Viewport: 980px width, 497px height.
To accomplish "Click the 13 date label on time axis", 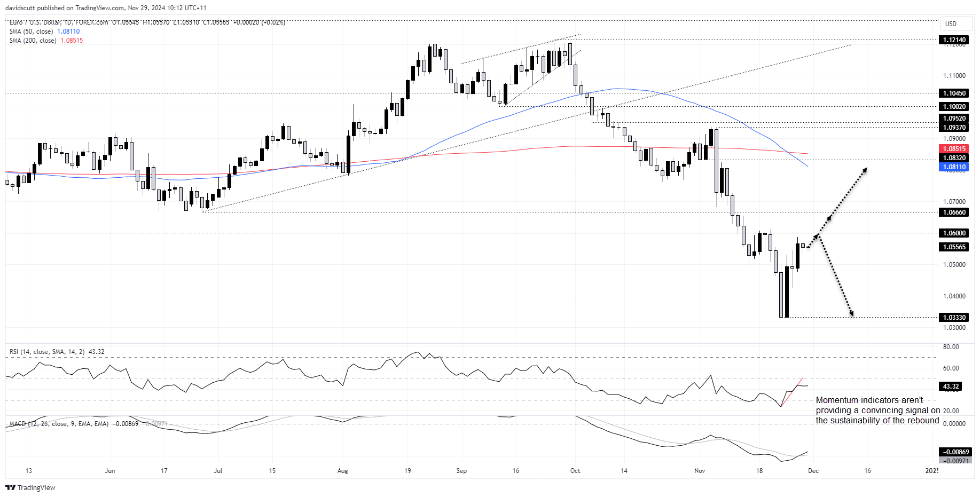I will coord(29,471).
